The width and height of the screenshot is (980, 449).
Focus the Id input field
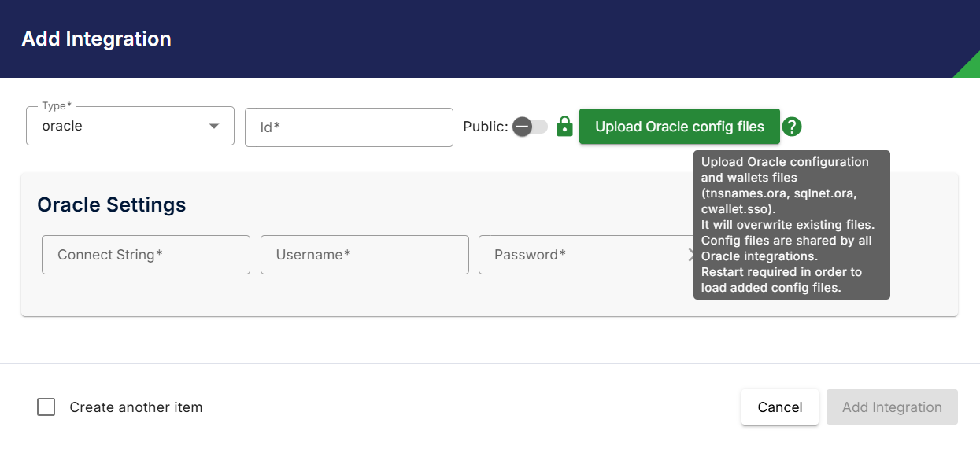349,127
